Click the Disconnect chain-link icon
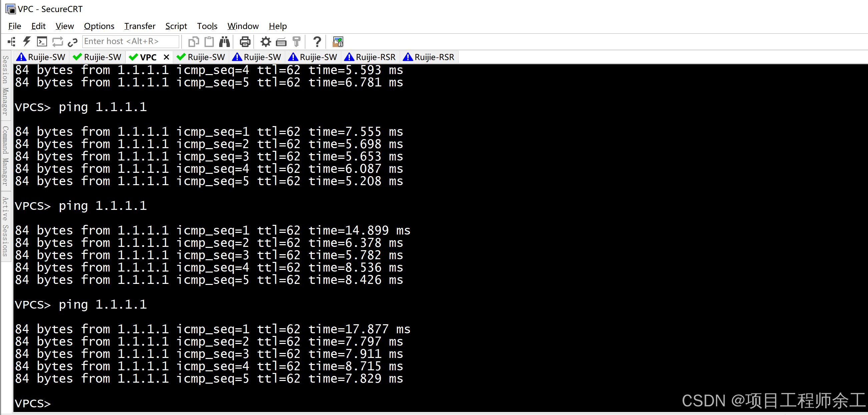The height and width of the screenshot is (415, 868). 72,42
